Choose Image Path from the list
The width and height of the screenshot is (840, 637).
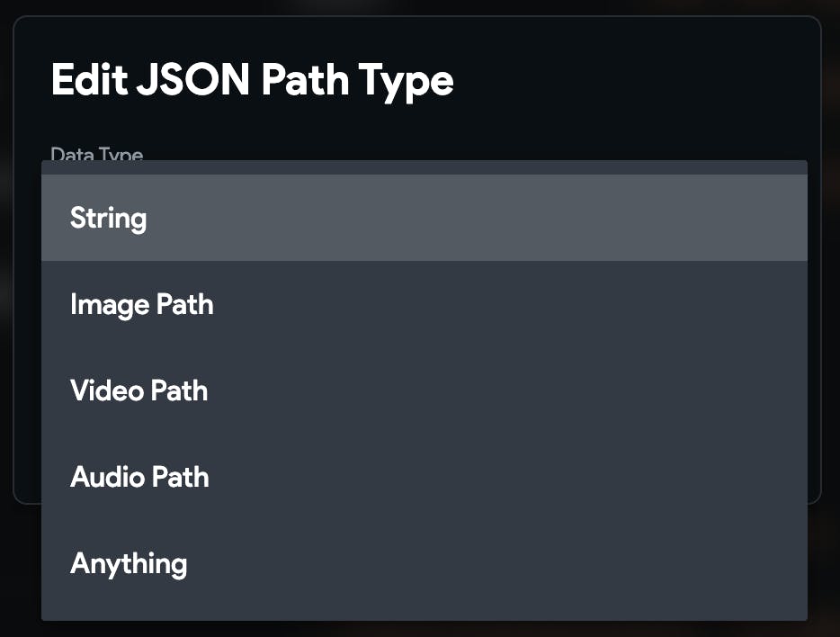pos(142,305)
